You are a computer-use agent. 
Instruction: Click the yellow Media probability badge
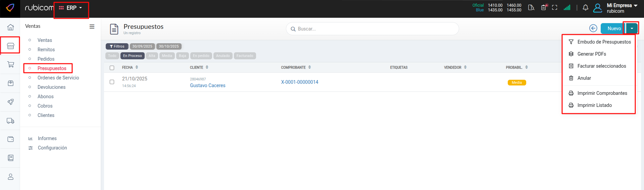tap(516, 82)
